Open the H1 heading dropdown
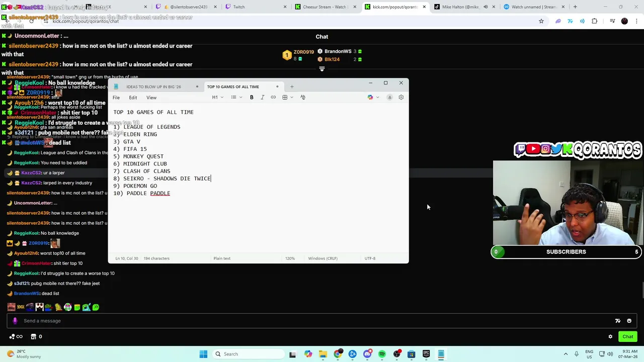 point(217,97)
